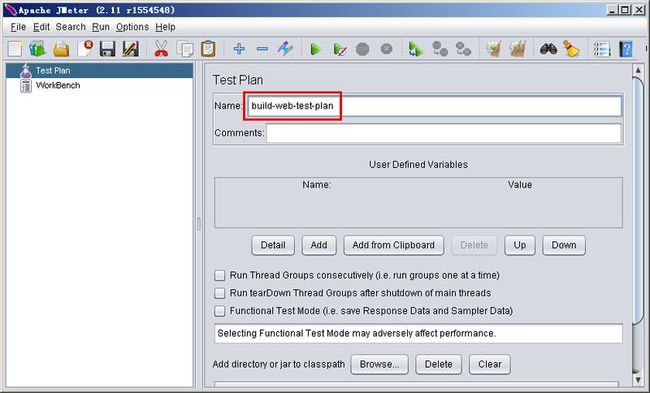
Task: Click the Up button
Action: tap(520, 245)
